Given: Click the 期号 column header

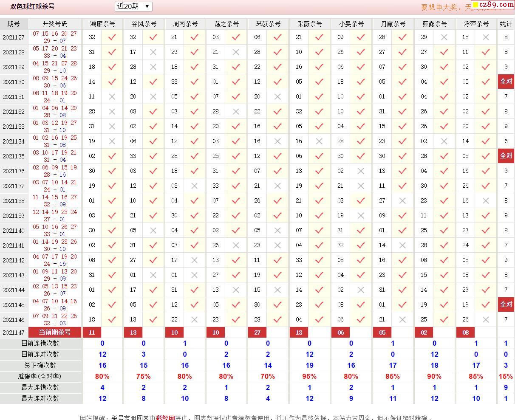Looking at the screenshot, I should pos(14,24).
